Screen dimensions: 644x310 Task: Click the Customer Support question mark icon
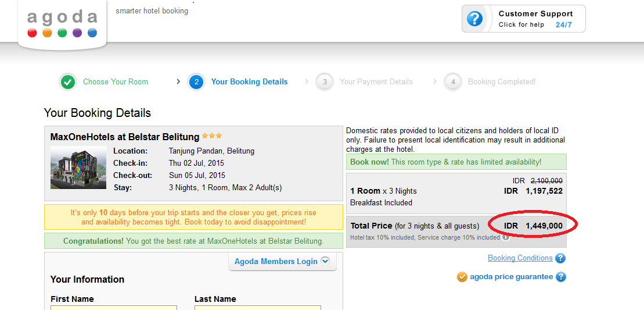pos(474,19)
